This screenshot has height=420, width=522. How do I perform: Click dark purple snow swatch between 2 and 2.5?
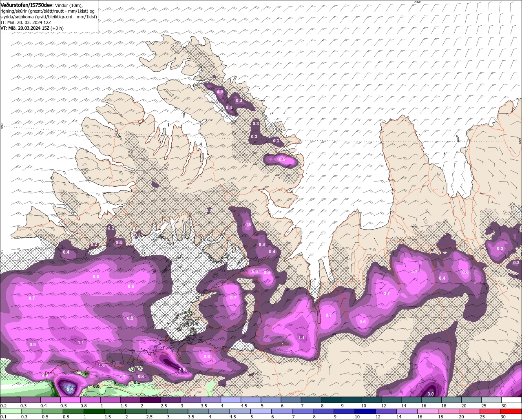[151, 400]
